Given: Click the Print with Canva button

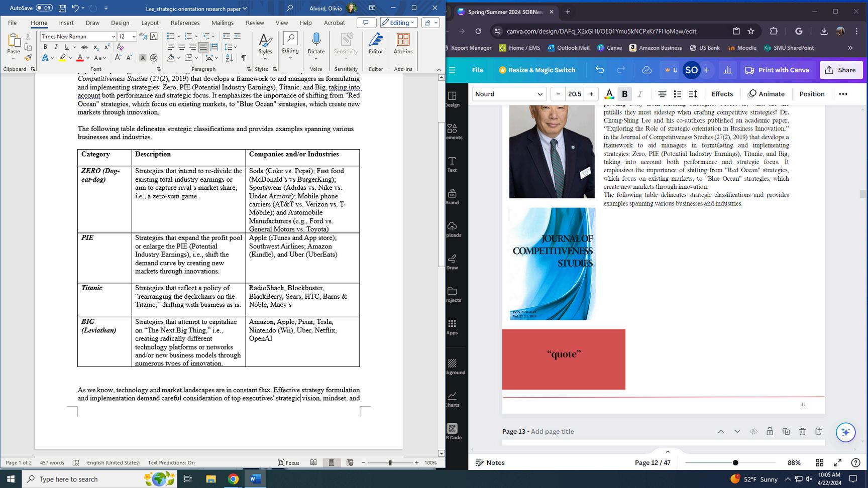Looking at the screenshot, I should (x=777, y=70).
